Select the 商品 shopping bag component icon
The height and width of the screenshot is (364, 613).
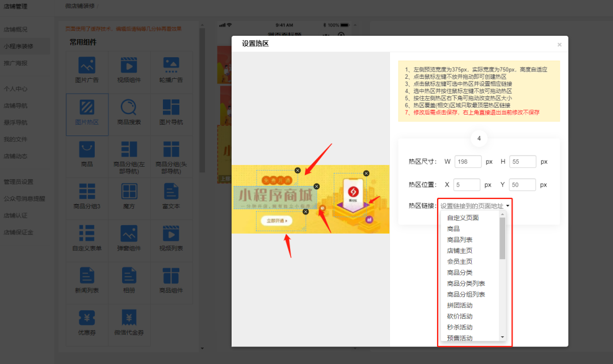click(x=87, y=149)
